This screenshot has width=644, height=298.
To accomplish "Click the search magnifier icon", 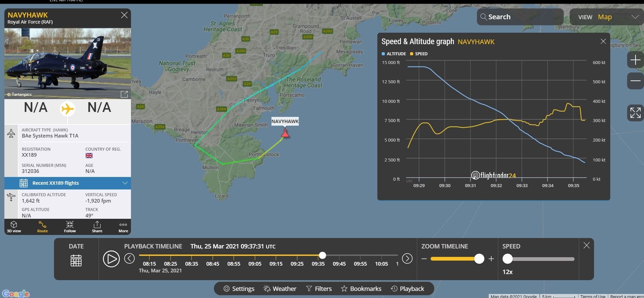I will point(483,17).
